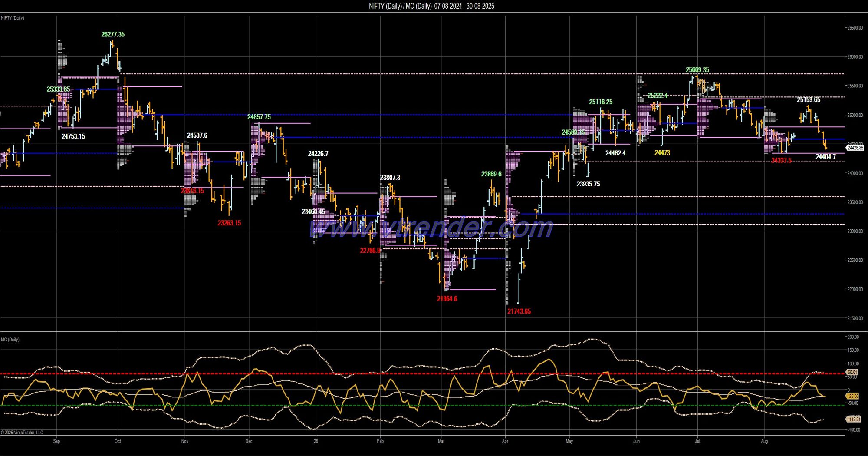The width and height of the screenshot is (868, 456).
Task: Select the 21964.6 March low label
Action: point(447,299)
